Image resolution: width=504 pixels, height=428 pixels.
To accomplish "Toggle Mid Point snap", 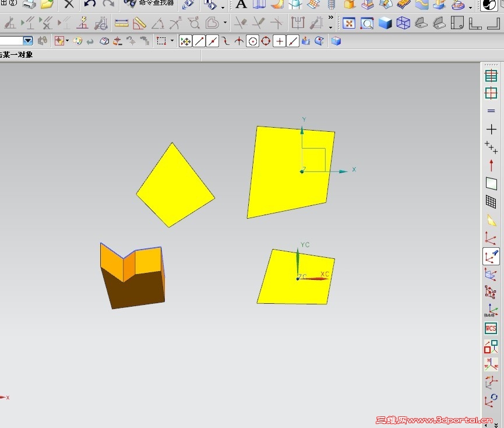I will pyautogui.click(x=213, y=41).
